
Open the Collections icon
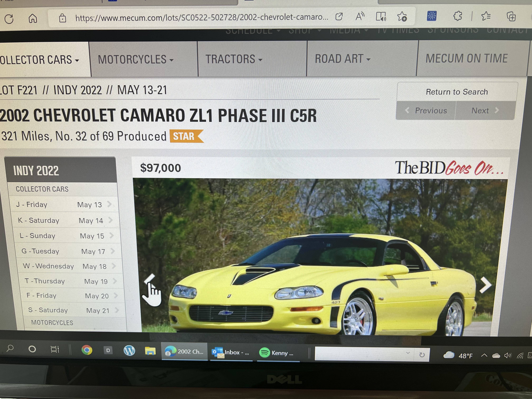511,17
